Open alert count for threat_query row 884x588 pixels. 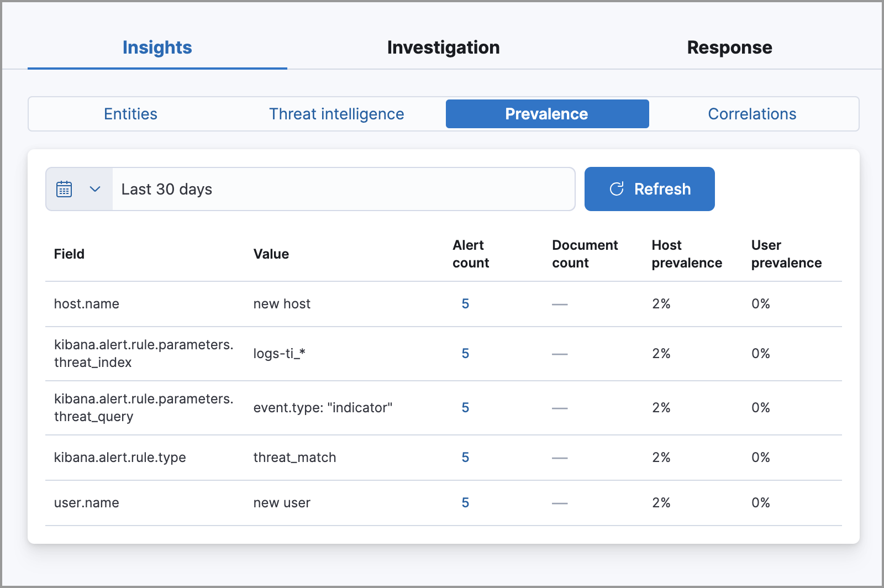click(465, 408)
